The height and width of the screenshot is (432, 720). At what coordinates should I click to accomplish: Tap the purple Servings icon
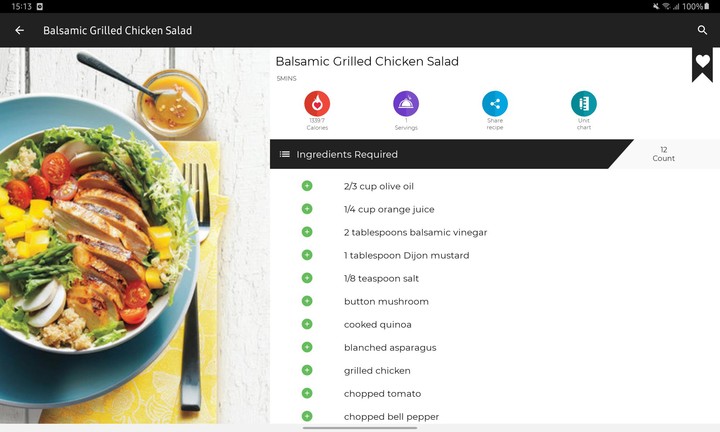click(406, 103)
